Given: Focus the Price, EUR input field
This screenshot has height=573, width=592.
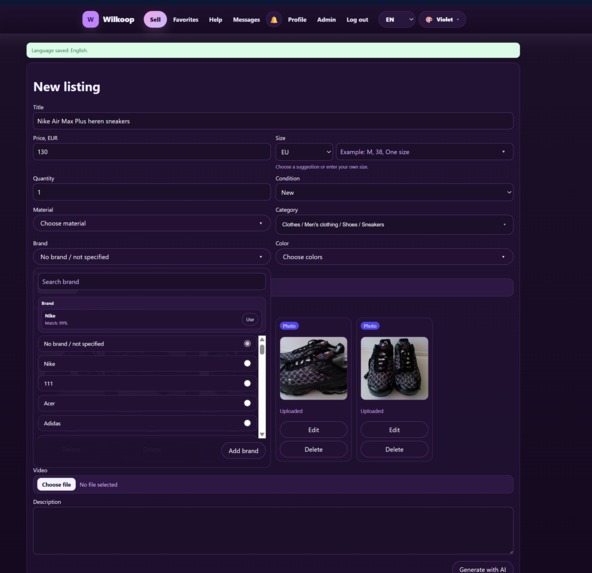Looking at the screenshot, I should pos(152,152).
